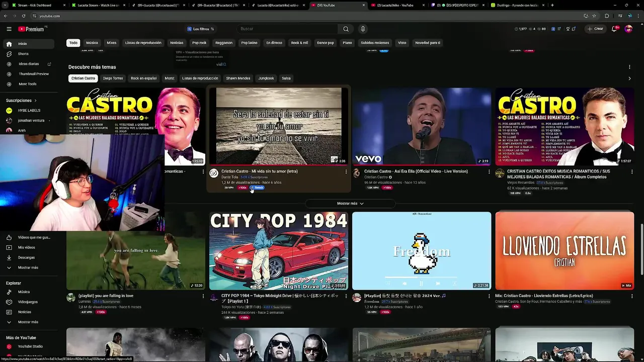Activate voice search microphone icon

click(x=363, y=29)
